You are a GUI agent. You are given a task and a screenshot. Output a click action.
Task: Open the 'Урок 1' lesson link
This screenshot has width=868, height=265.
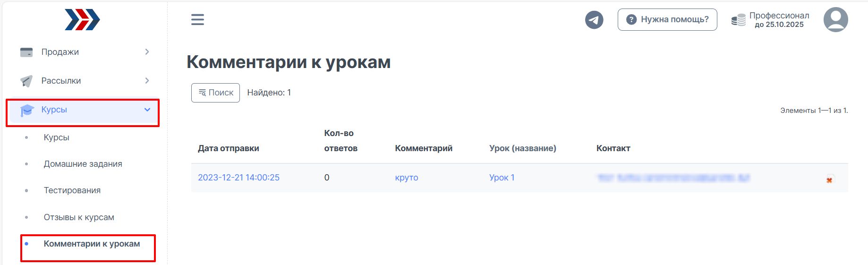coord(502,178)
